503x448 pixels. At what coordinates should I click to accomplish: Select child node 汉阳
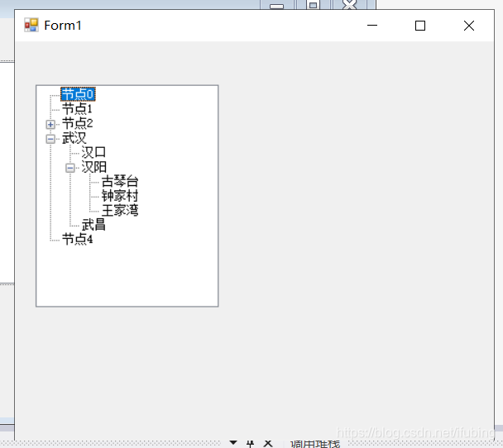click(x=93, y=167)
